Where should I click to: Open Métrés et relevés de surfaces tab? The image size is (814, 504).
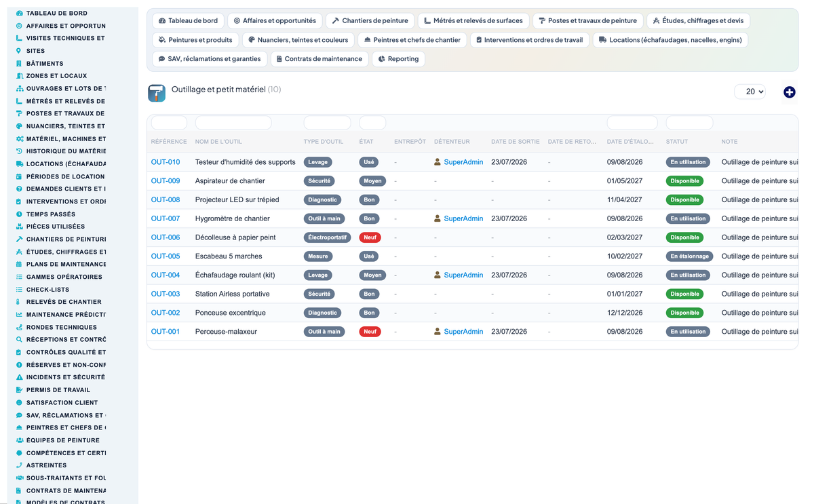click(x=473, y=21)
